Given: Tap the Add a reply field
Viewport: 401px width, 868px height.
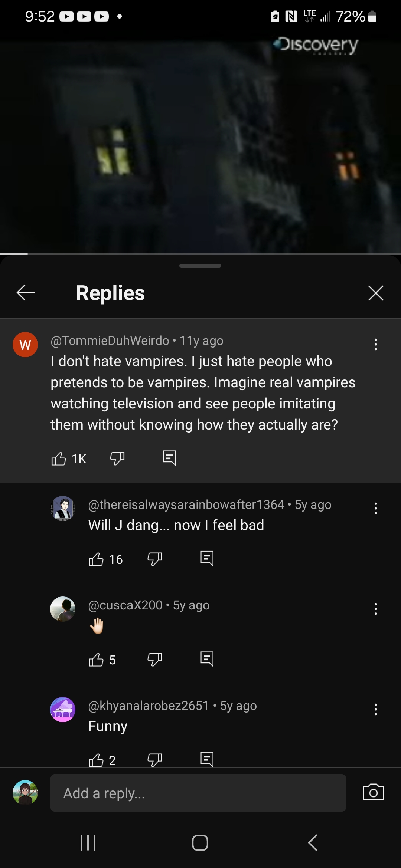Looking at the screenshot, I should (x=198, y=793).
